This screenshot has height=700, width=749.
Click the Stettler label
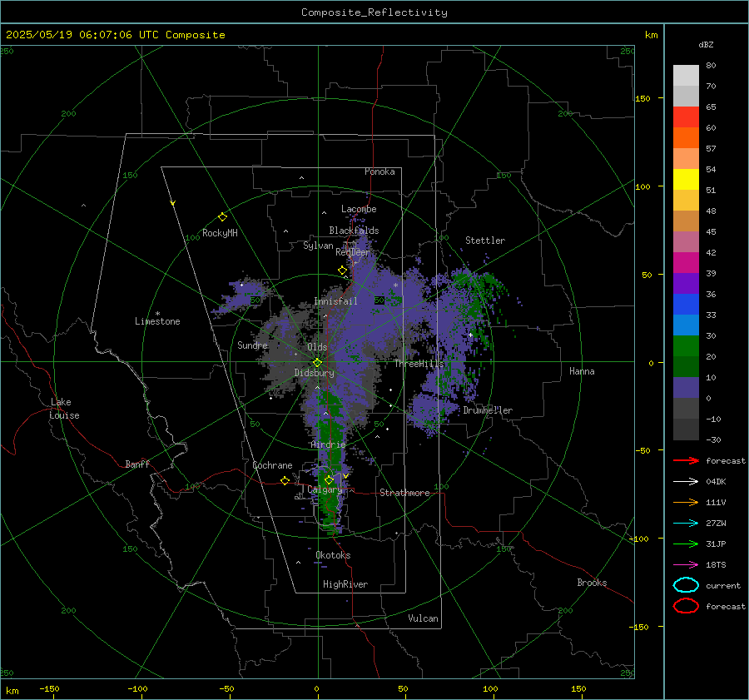485,241
